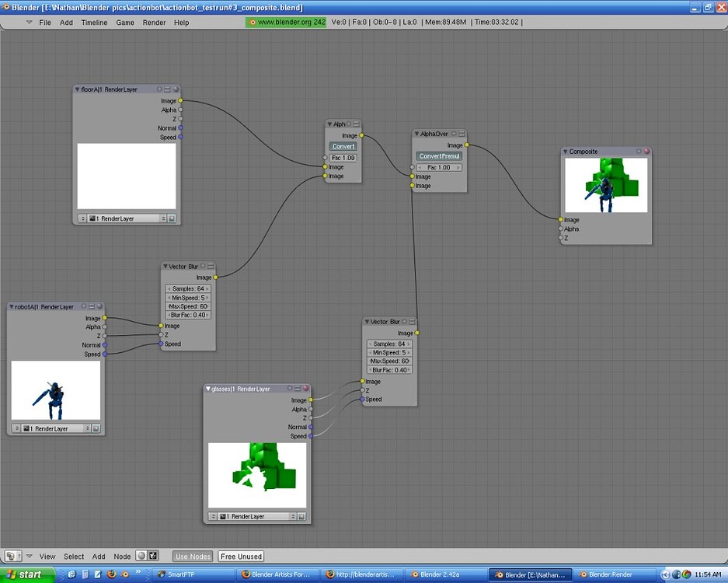Open Firefox from quick launch bar
The width and height of the screenshot is (728, 583).
pyautogui.click(x=111, y=574)
